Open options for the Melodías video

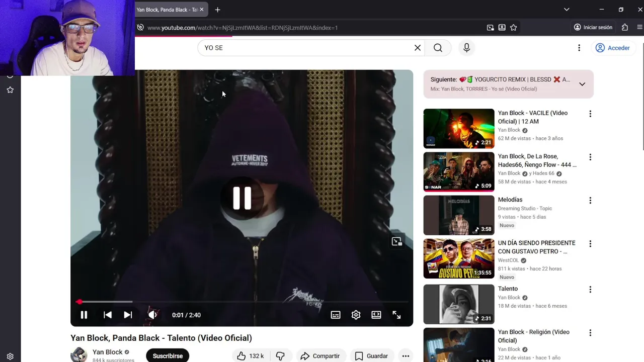click(x=590, y=201)
